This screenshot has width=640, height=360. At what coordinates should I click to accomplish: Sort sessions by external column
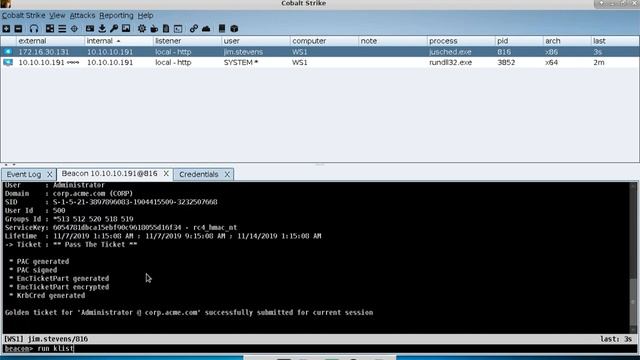(50, 41)
